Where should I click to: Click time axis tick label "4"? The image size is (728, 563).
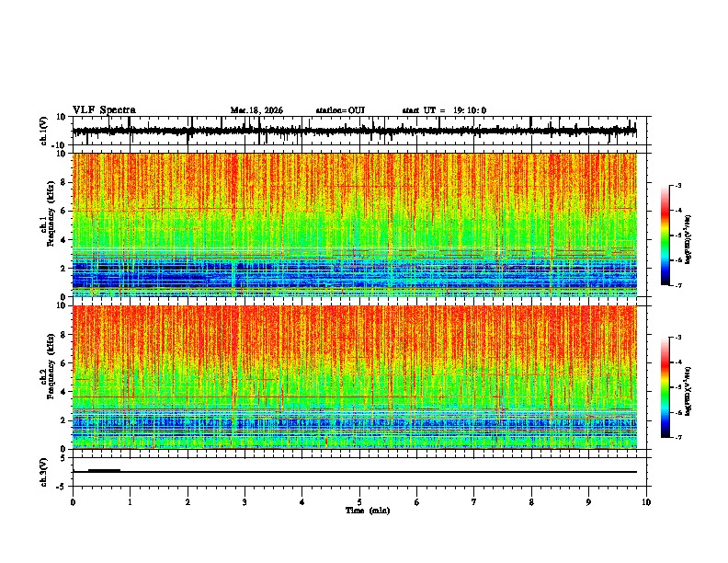[x=302, y=502]
